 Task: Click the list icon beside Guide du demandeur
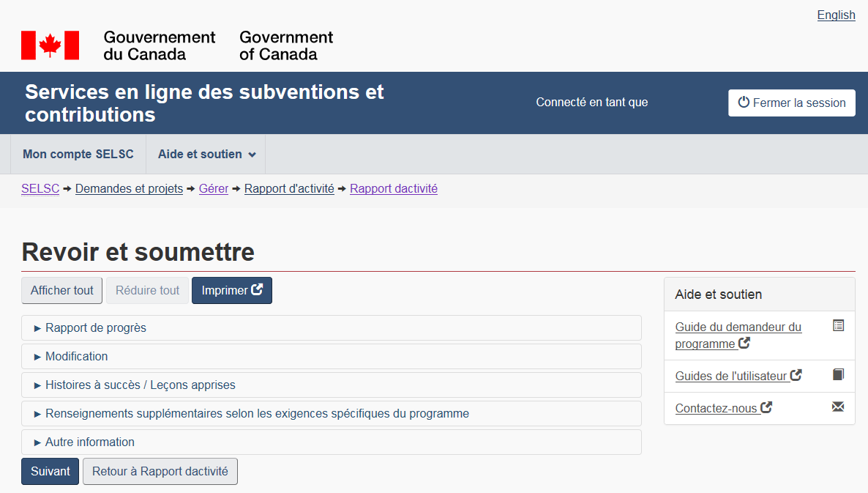tap(838, 326)
